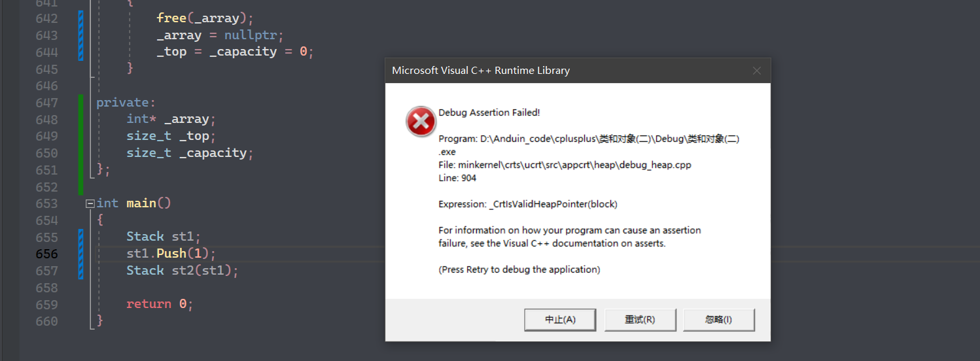Screen dimensions: 980x361
Task: Click the private: access specifier
Action: click(126, 102)
